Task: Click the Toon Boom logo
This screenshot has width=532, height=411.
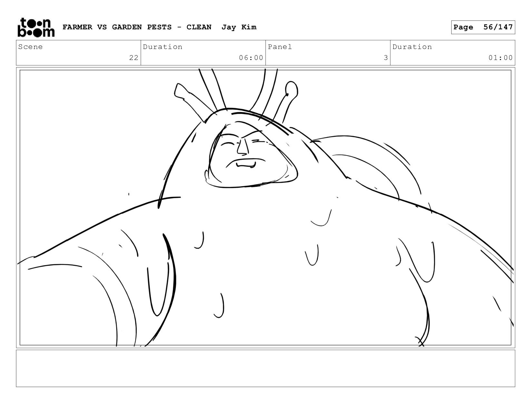Action: pos(36,27)
